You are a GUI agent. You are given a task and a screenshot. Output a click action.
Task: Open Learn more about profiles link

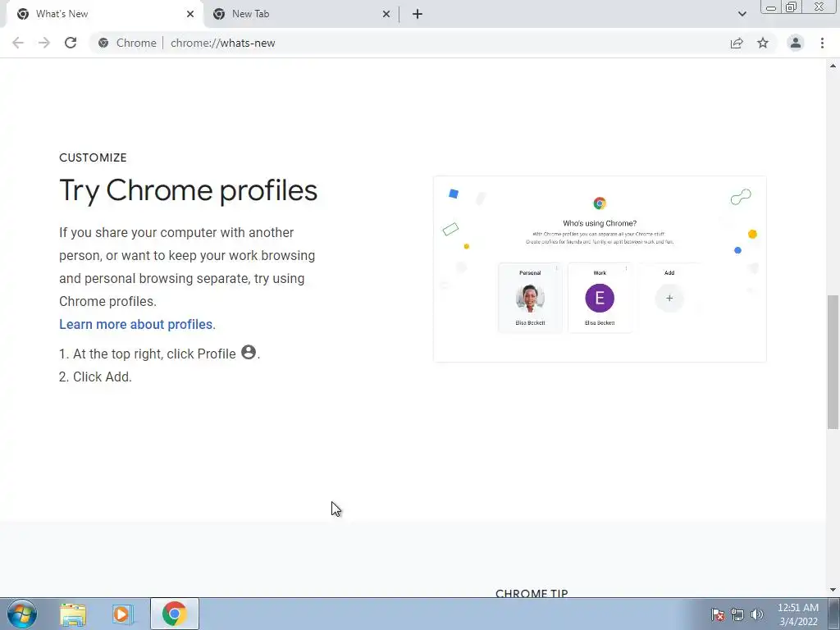pos(136,324)
